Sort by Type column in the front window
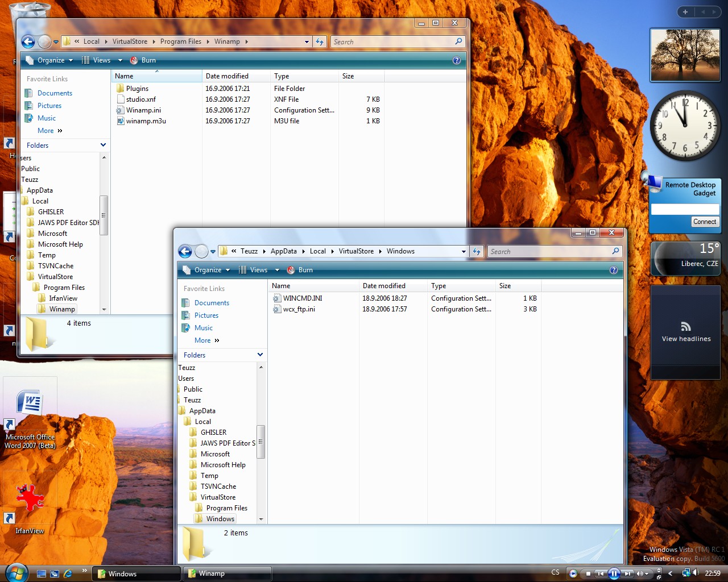The image size is (728, 582). tap(461, 286)
